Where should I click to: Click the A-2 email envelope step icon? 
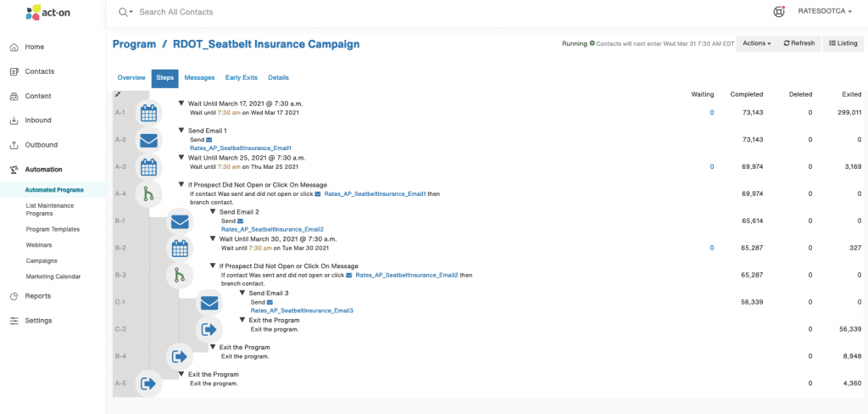click(148, 141)
